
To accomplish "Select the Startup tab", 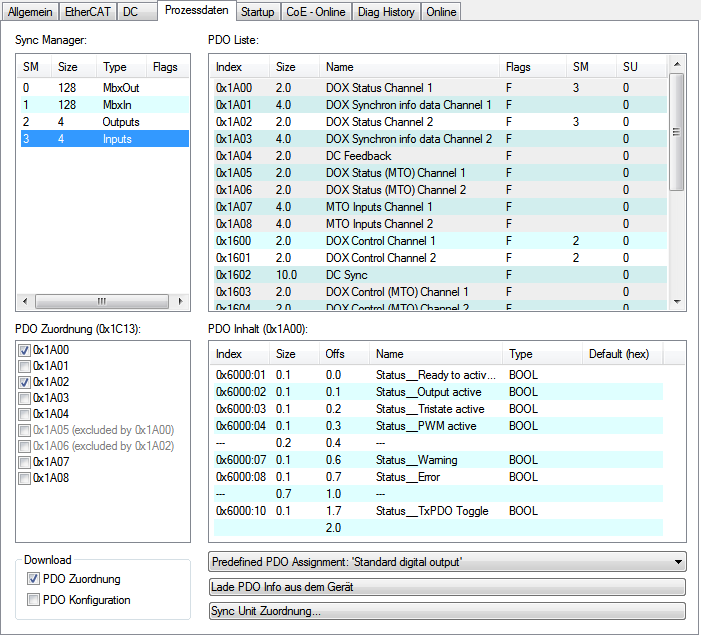I will tap(258, 12).
